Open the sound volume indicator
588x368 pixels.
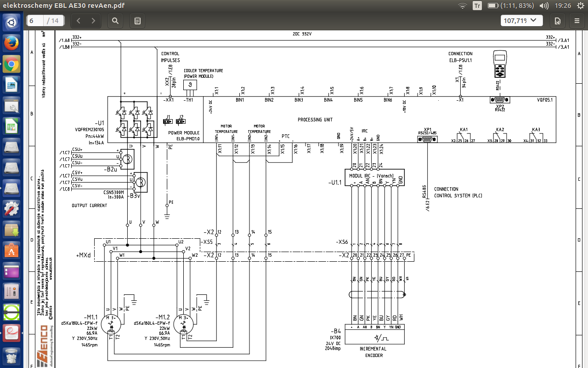click(x=544, y=6)
